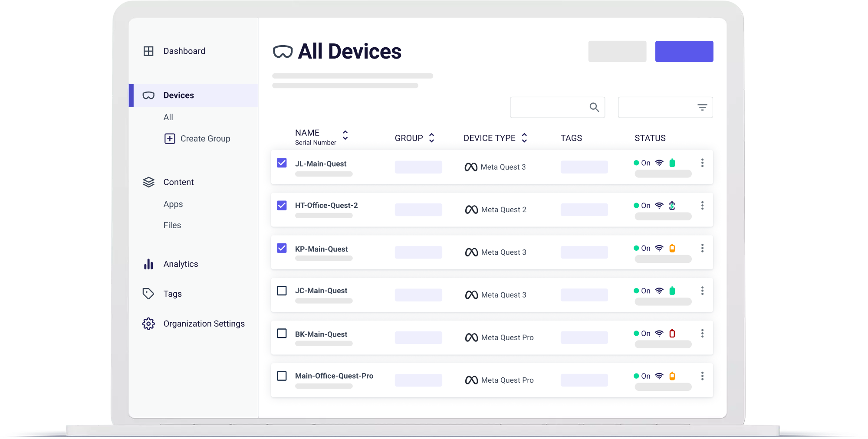Open the filter dropdown beside search
The width and height of the screenshot is (868, 439).
(703, 107)
